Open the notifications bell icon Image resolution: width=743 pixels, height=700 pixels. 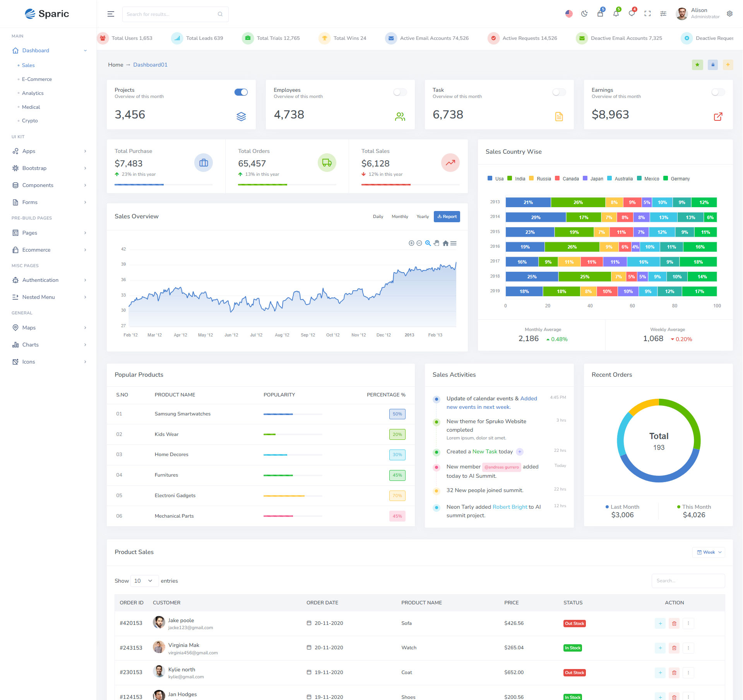(x=616, y=14)
